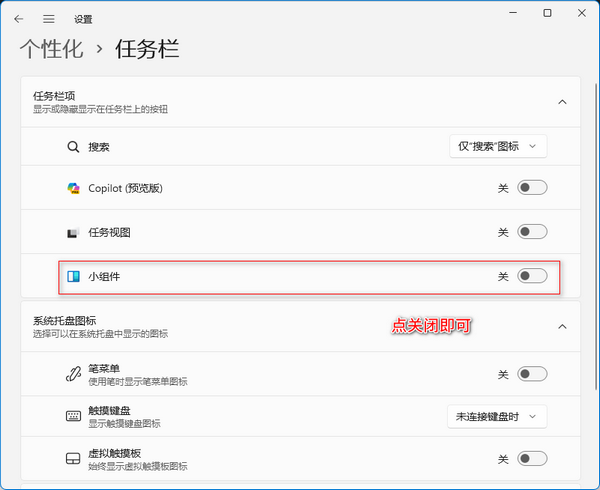Turn on the 小组件 switch

[x=532, y=276]
